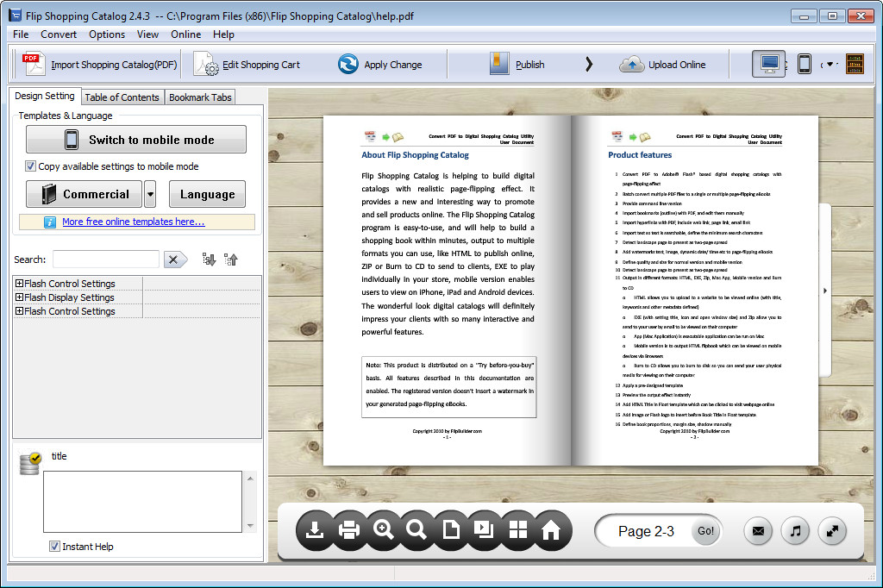
Task: Switch to Table of Contents tab
Action: coord(122,97)
